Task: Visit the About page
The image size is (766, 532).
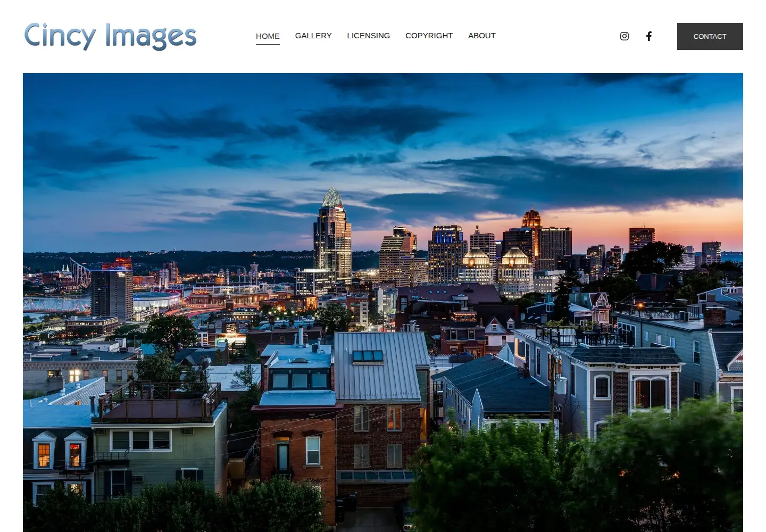Action: (x=482, y=36)
